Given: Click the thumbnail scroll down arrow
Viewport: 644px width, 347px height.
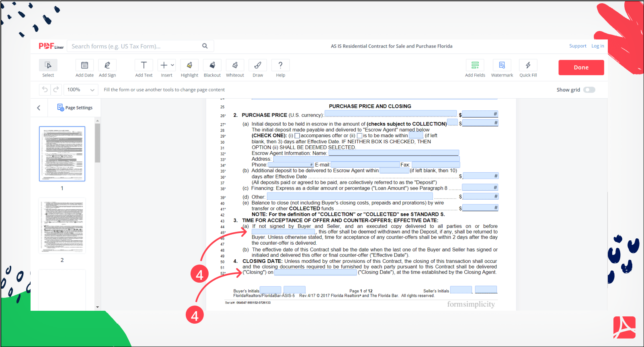Looking at the screenshot, I should (97, 307).
